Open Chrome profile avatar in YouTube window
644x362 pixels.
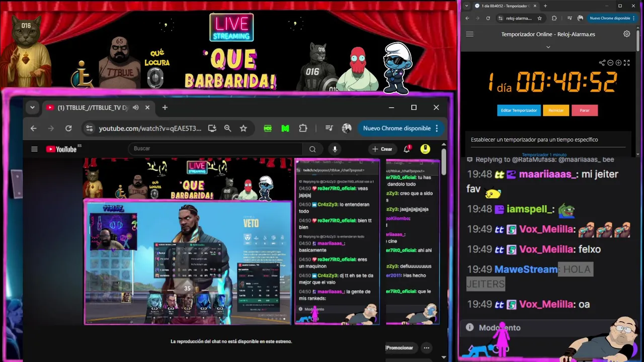[x=347, y=128]
